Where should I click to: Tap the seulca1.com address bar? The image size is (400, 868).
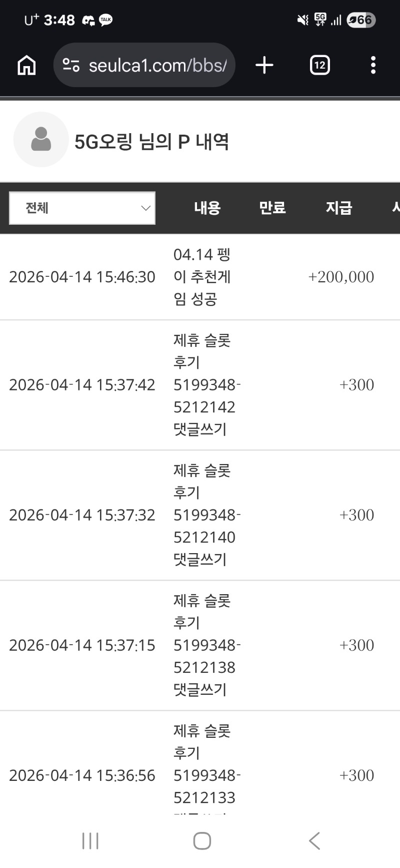click(157, 65)
